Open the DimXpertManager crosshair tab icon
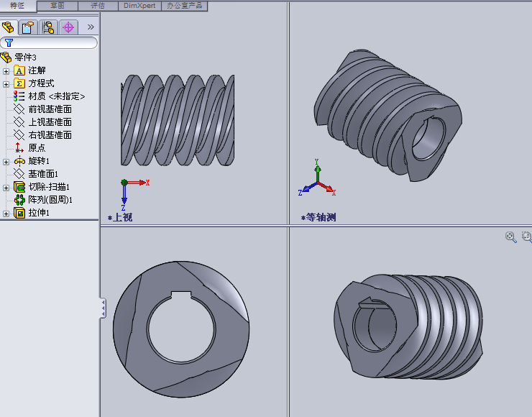The height and width of the screenshot is (417, 532). point(68,27)
